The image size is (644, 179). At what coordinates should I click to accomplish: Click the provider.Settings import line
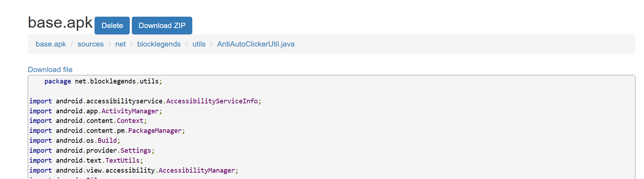point(92,151)
